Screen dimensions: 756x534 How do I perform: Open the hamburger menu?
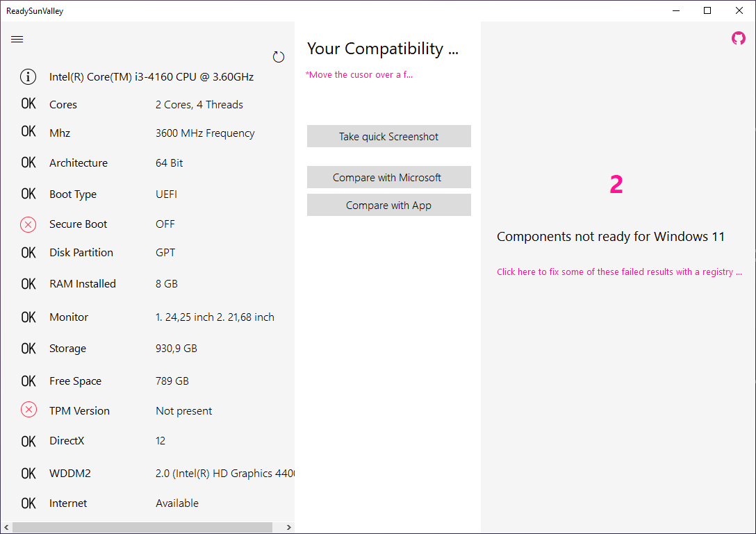[17, 39]
